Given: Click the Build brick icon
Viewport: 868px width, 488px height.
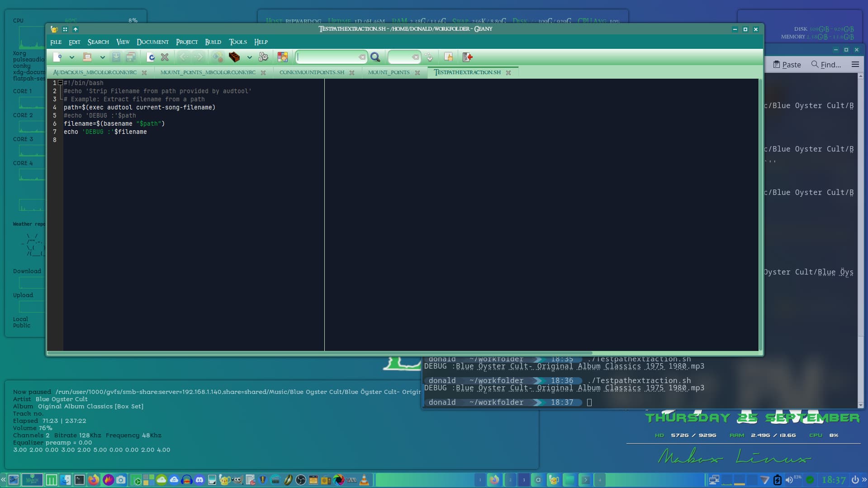Looking at the screenshot, I should pyautogui.click(x=234, y=57).
